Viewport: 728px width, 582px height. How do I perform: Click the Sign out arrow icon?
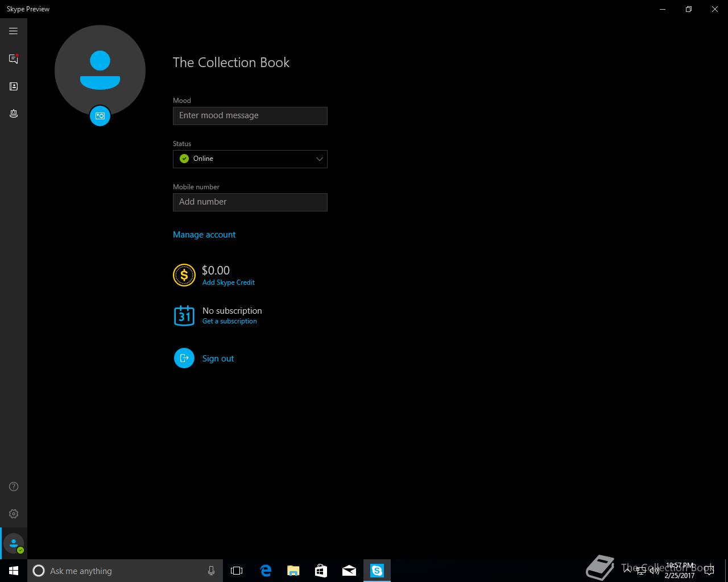tap(184, 358)
